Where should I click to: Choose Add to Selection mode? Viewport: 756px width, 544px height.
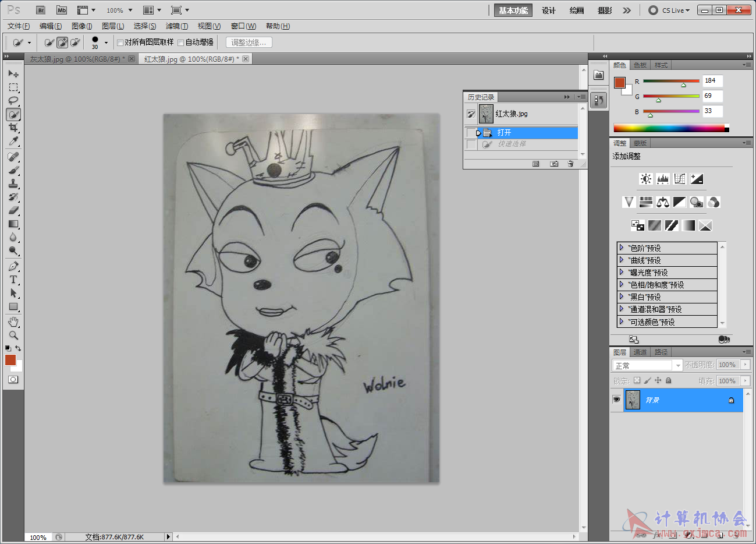(62, 43)
